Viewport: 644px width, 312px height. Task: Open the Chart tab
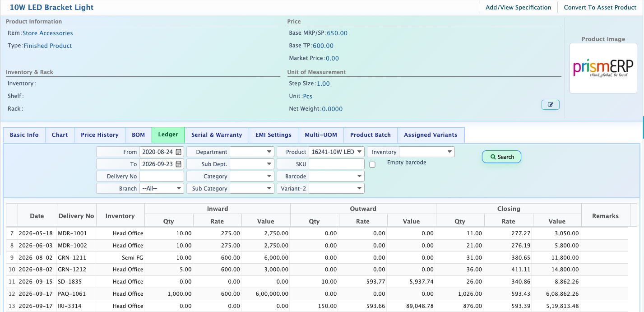pyautogui.click(x=60, y=135)
